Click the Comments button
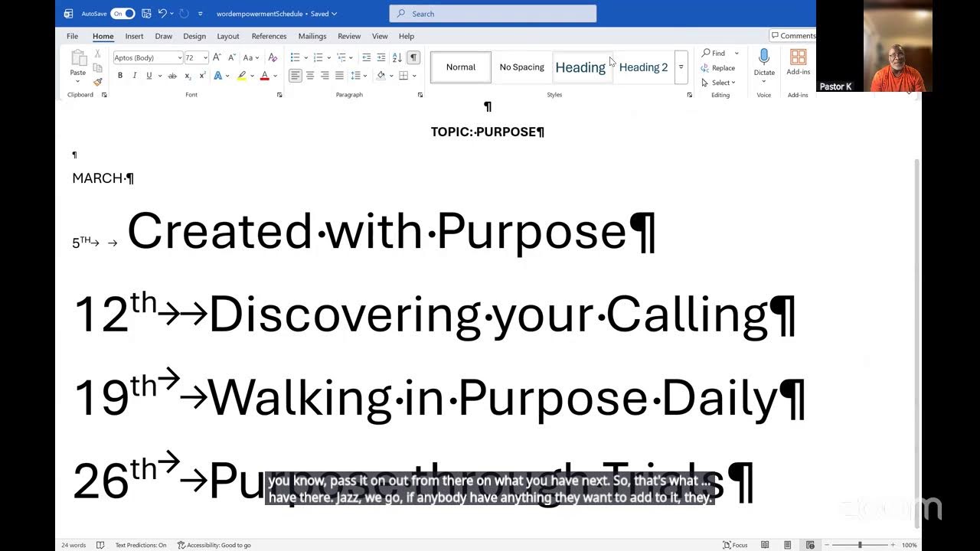Viewport: 980px width, 551px height. pos(793,35)
